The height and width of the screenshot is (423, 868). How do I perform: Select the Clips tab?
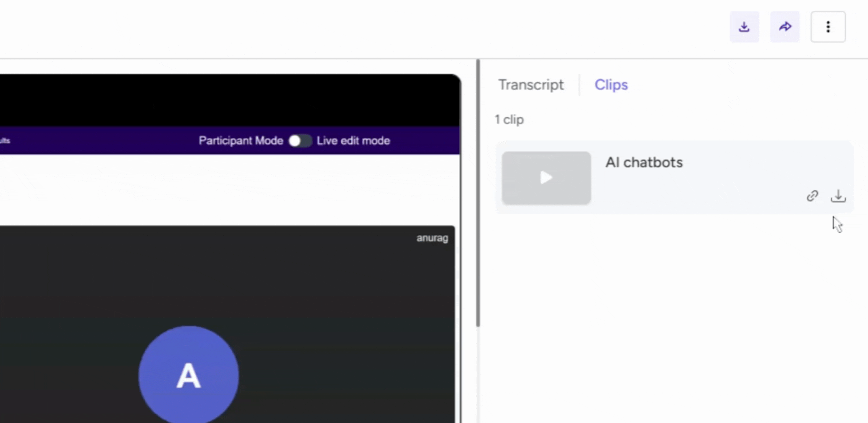[611, 85]
